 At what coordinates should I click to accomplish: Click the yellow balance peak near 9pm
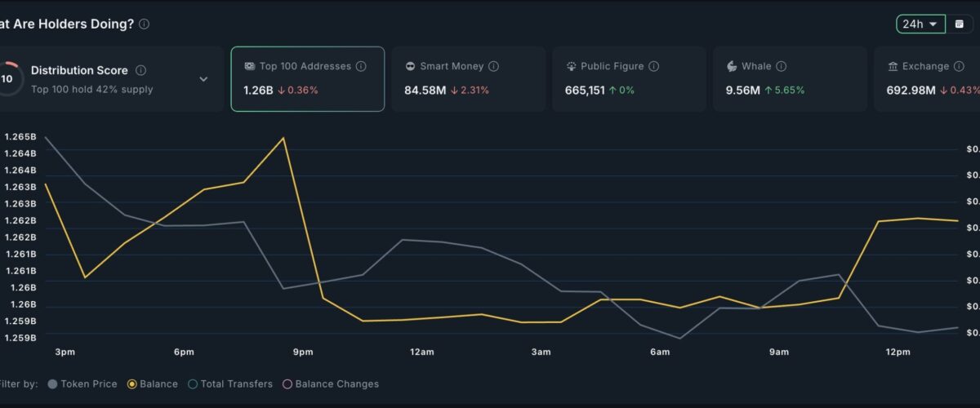point(283,138)
